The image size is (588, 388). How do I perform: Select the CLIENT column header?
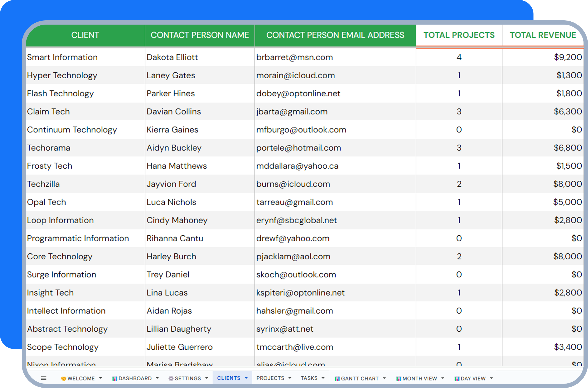(x=85, y=35)
